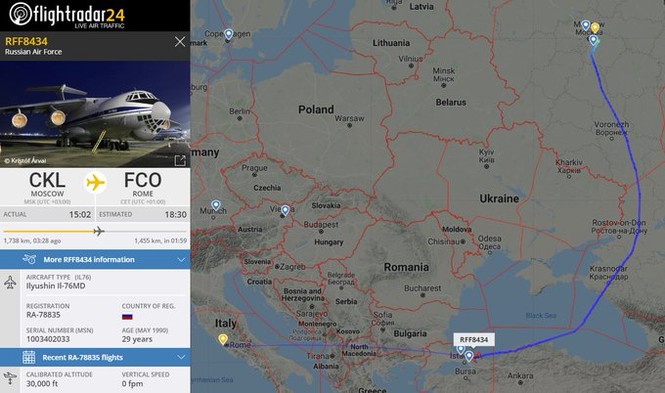Click the aircraft type plane icon
The image size is (665, 393).
tap(10, 282)
